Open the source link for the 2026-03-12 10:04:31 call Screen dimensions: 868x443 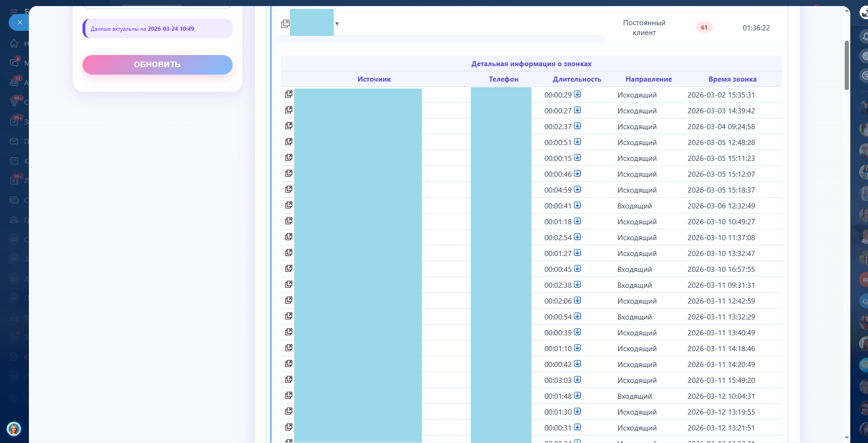pyautogui.click(x=289, y=395)
